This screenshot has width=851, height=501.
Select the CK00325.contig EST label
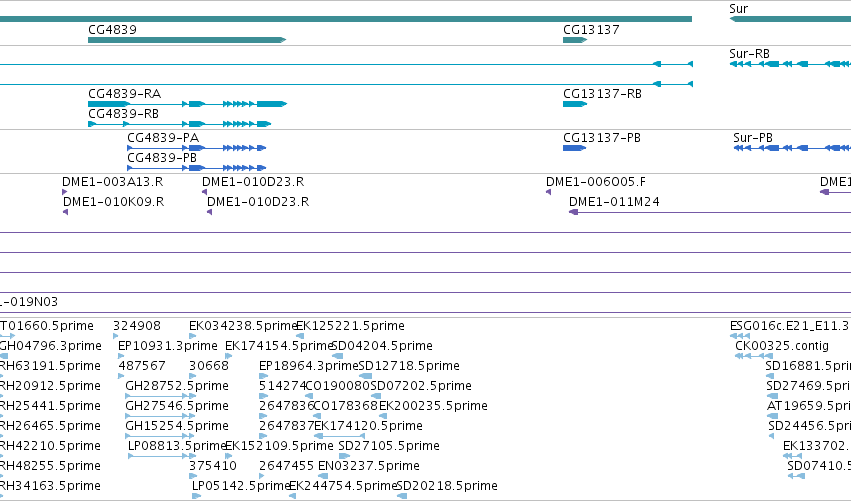click(x=782, y=346)
